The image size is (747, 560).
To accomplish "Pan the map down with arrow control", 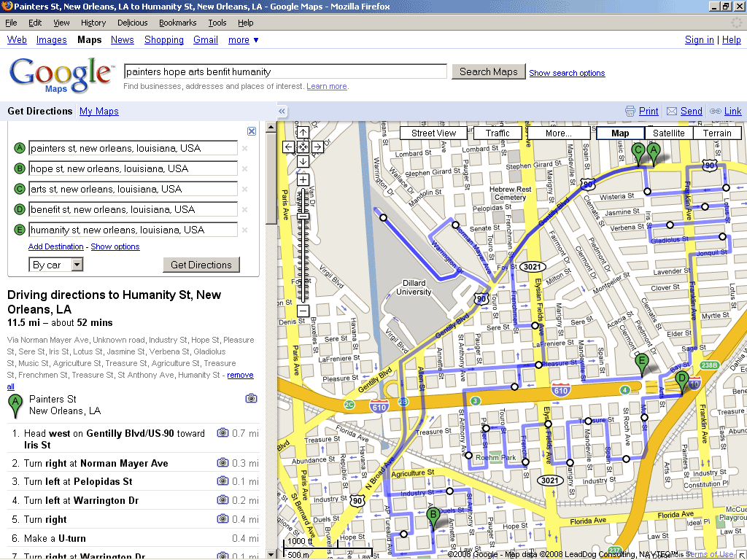I will [x=303, y=161].
